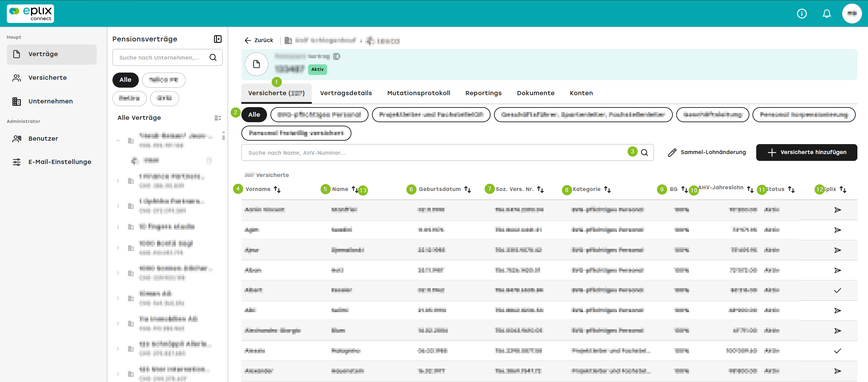Select the Alle category filter above insured search

coord(254,115)
